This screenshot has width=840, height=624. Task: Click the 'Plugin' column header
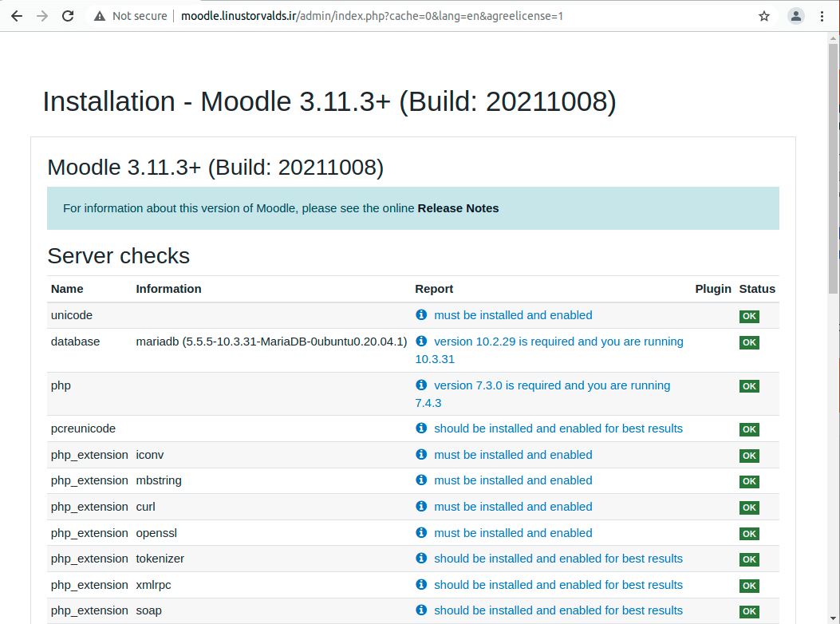pos(713,289)
